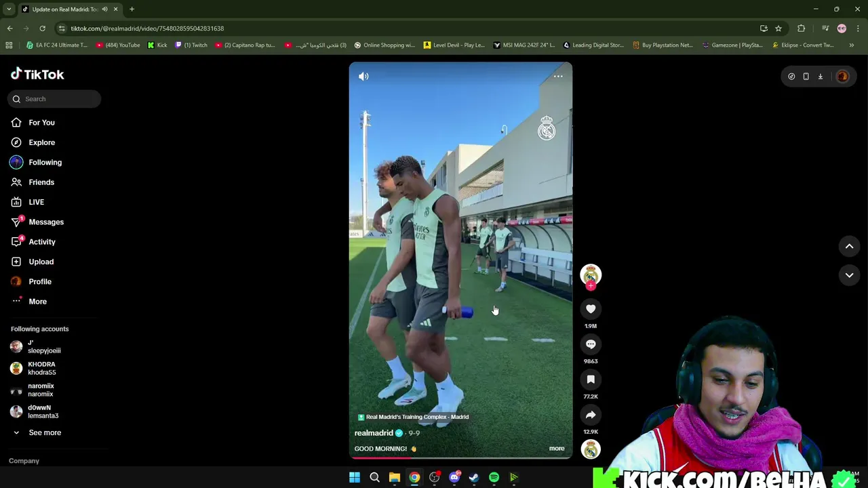The height and width of the screenshot is (488, 868).
Task: Click the TikTok logo
Action: [x=37, y=75]
